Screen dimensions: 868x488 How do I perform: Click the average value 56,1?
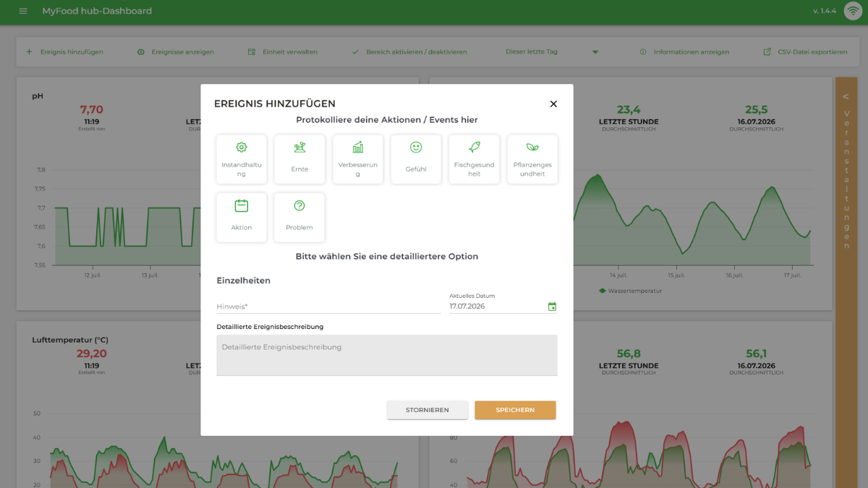pos(756,354)
